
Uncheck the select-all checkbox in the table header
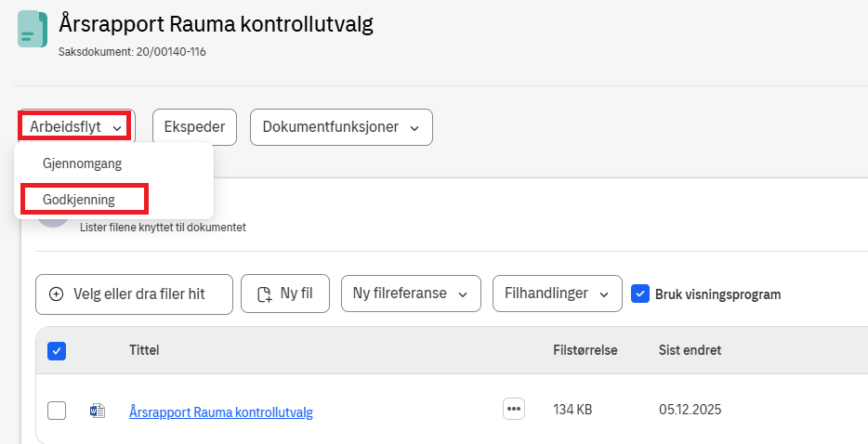57,350
